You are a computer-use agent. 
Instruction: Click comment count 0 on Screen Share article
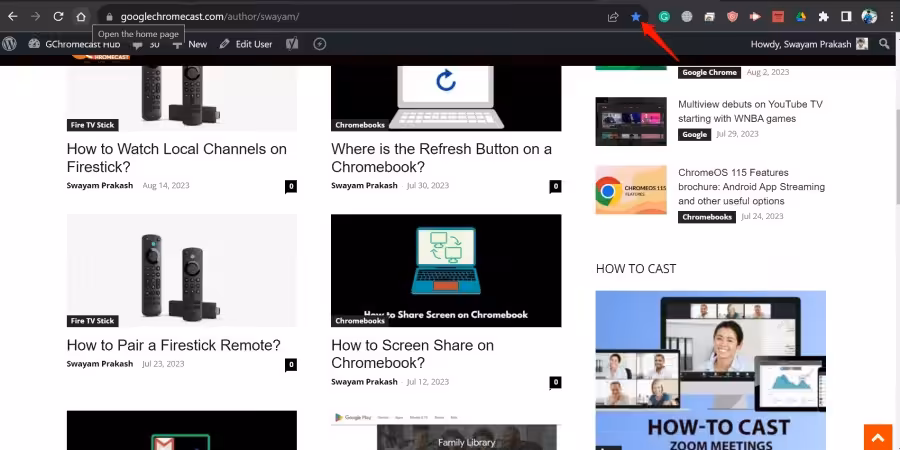[x=555, y=382]
